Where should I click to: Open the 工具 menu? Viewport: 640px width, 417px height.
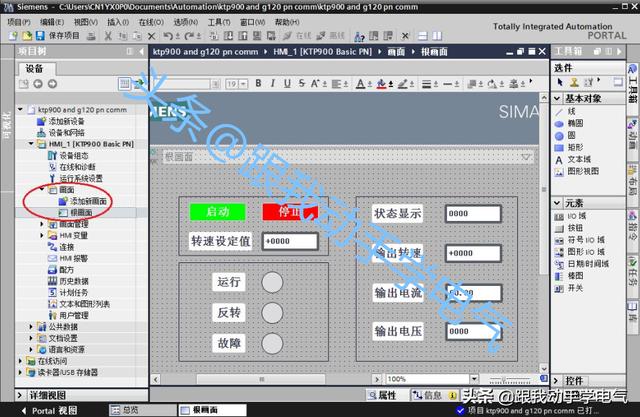tap(219, 22)
